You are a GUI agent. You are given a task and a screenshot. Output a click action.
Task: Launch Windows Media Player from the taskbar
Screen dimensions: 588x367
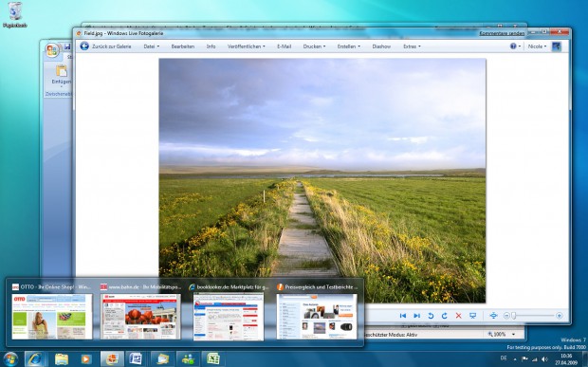86,359
